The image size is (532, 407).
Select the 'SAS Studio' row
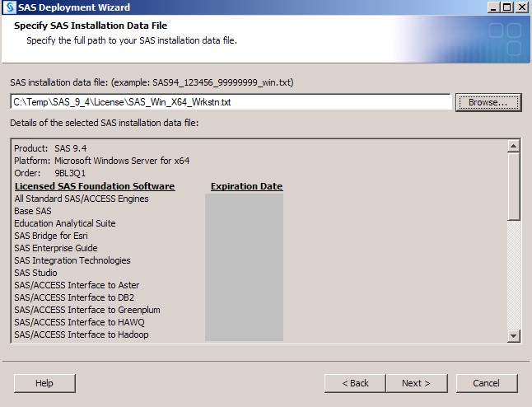[35, 273]
